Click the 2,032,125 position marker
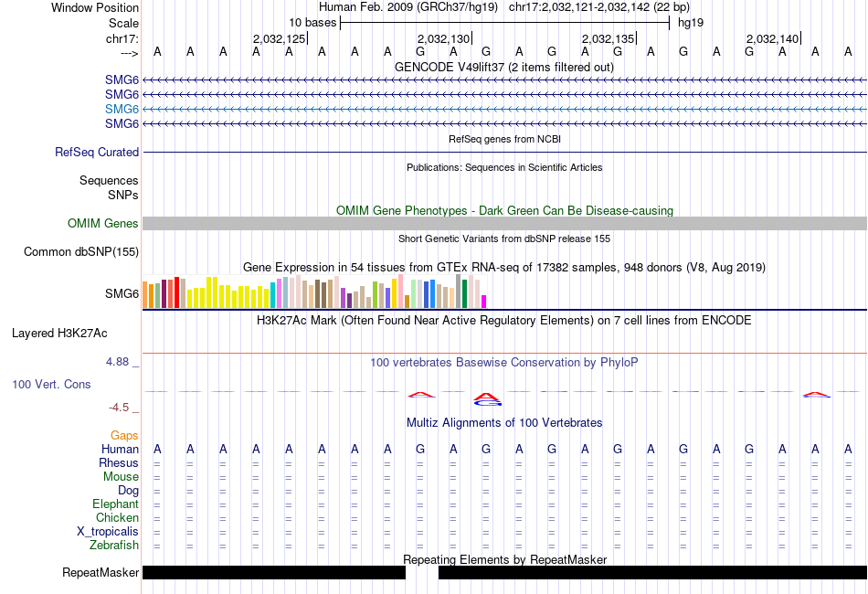The height and width of the screenshot is (594, 868). coord(281,38)
